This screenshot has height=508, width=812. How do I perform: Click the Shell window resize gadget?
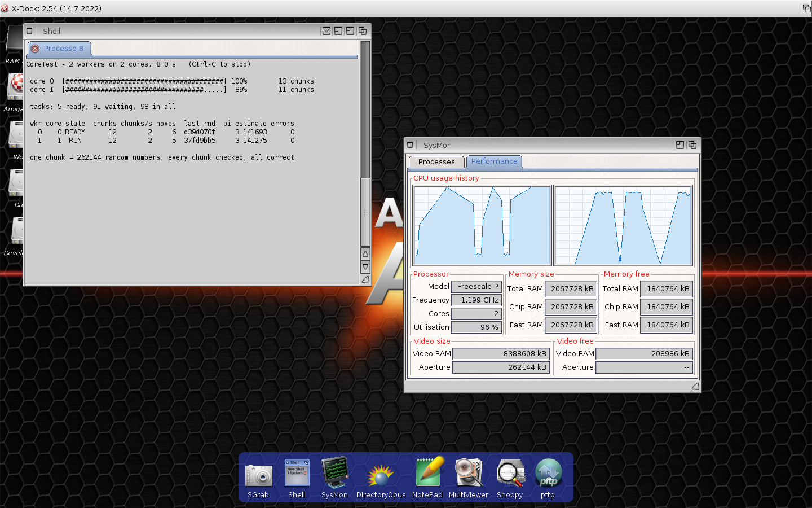(x=365, y=279)
